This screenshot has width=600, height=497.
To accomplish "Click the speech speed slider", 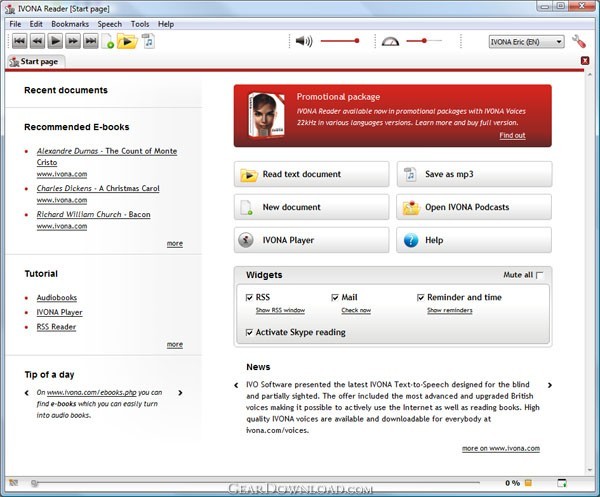I will (x=424, y=41).
